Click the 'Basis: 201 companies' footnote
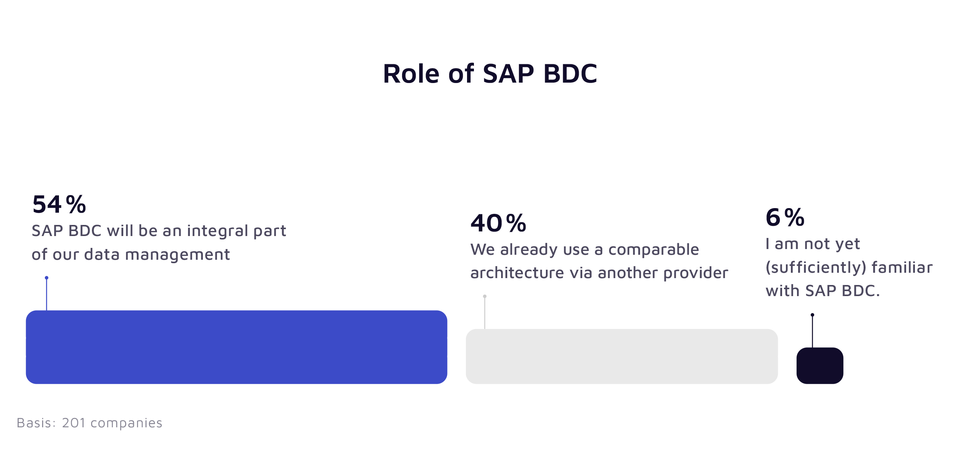The width and height of the screenshot is (980, 469). pyautogui.click(x=90, y=423)
